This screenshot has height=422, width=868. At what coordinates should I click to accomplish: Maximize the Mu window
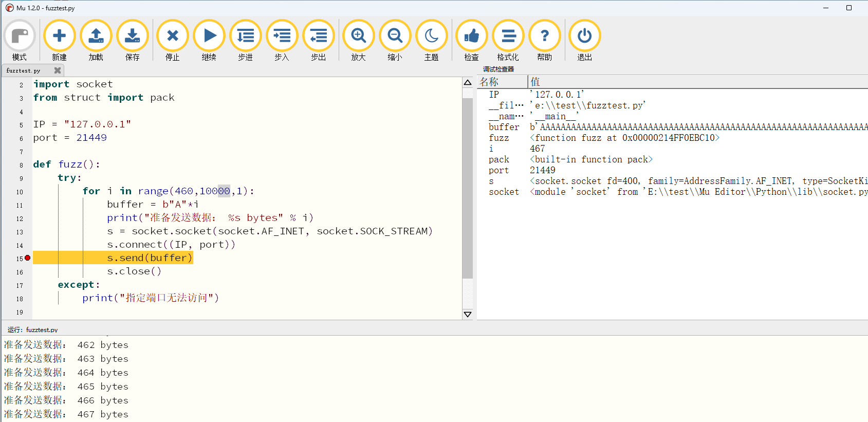[849, 8]
